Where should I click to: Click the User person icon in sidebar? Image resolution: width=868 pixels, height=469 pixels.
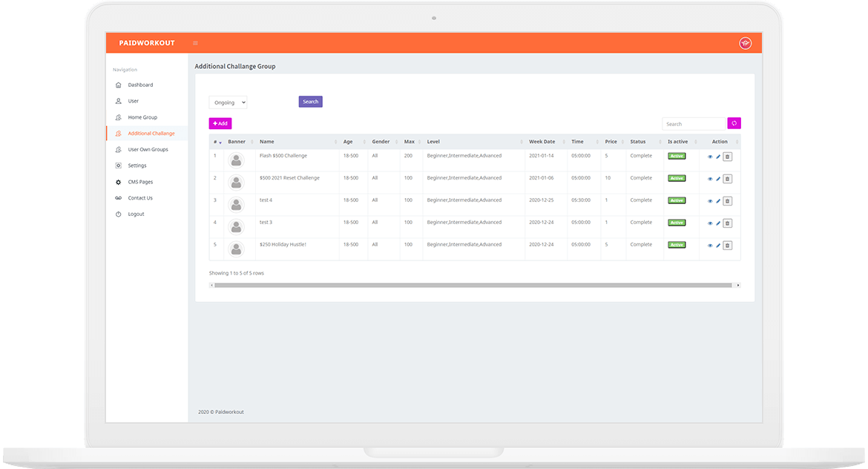tap(119, 102)
